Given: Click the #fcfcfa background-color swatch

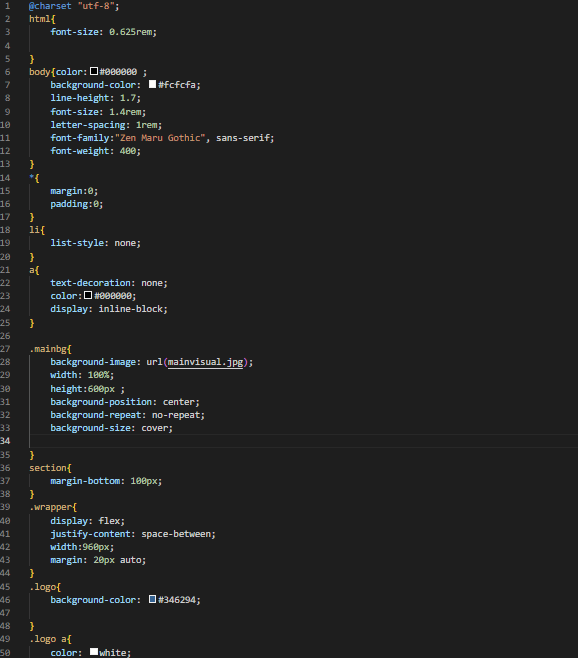Looking at the screenshot, I should pyautogui.click(x=152, y=84).
